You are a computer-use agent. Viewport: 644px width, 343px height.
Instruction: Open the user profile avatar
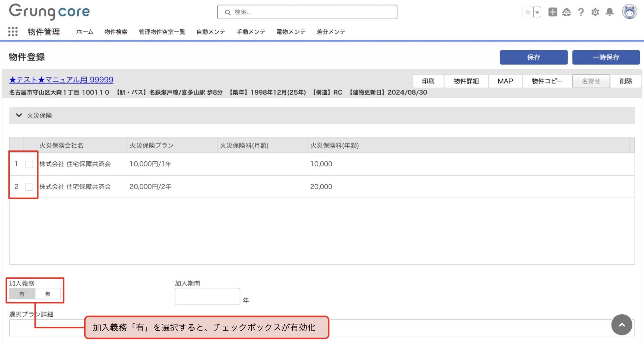click(x=629, y=12)
